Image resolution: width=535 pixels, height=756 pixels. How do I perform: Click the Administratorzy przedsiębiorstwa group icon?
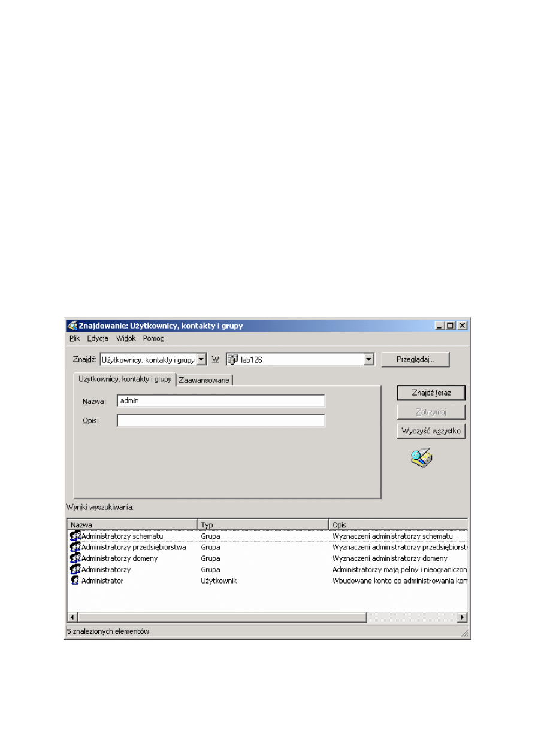(x=75, y=547)
